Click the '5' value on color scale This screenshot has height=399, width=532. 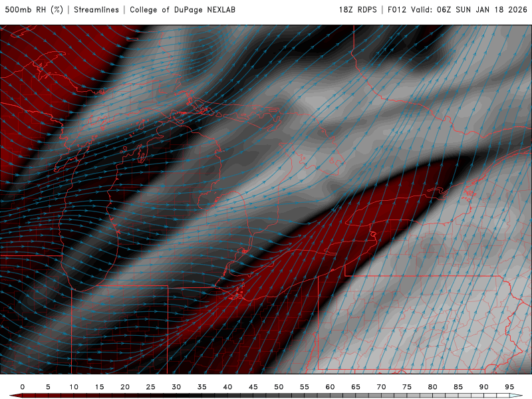pos(48,387)
